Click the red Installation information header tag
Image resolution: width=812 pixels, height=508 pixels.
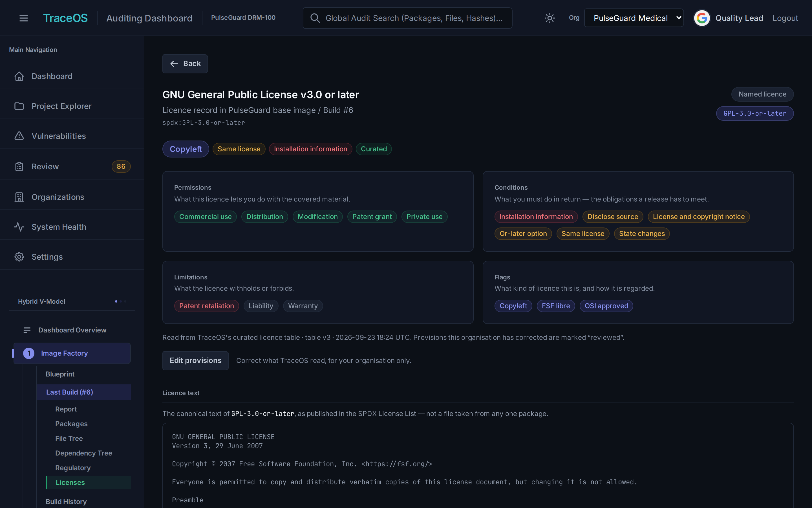pyautogui.click(x=310, y=149)
